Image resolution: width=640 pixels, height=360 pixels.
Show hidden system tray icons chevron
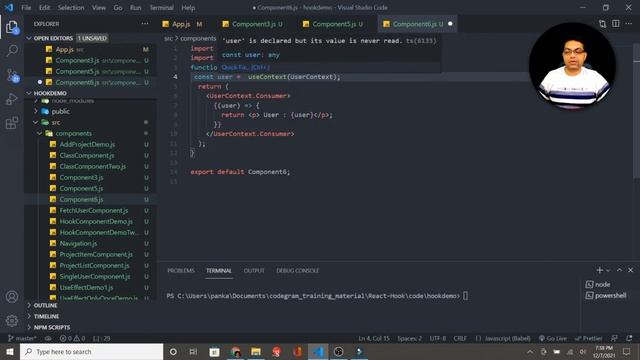click(x=530, y=351)
